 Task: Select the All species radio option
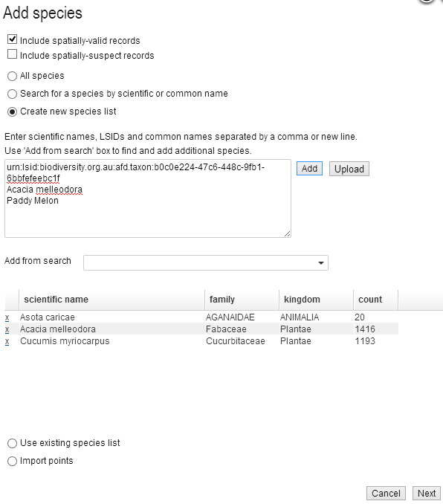coord(12,76)
